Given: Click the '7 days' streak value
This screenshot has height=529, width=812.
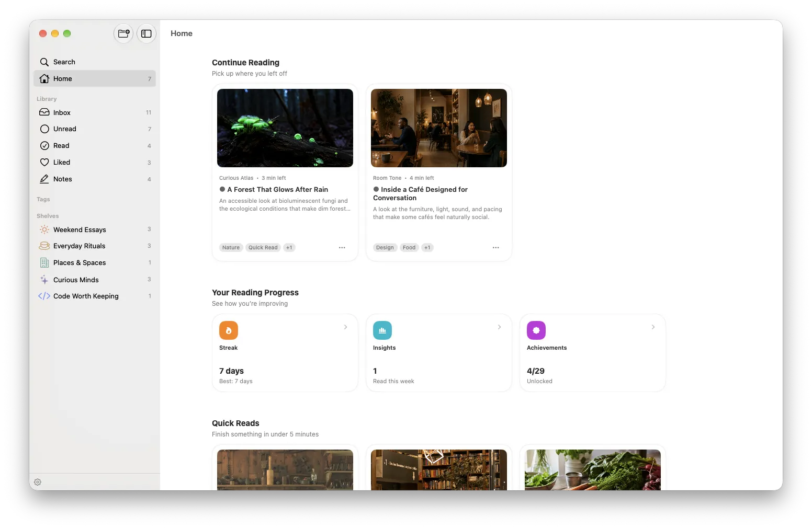Looking at the screenshot, I should point(231,371).
